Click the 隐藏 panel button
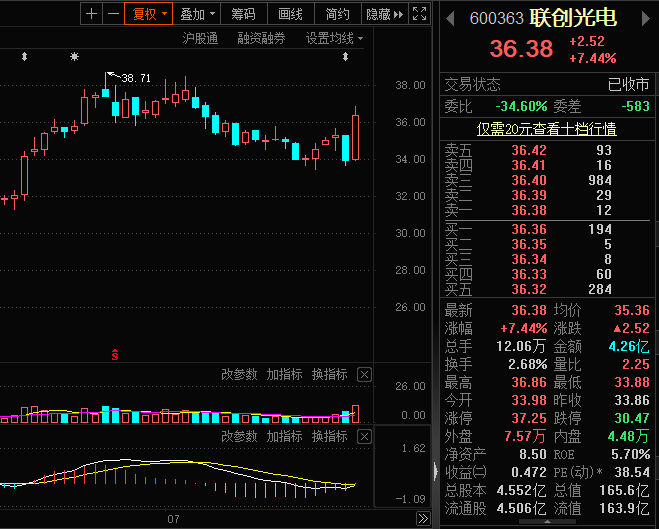The height and width of the screenshot is (529, 659). click(385, 14)
